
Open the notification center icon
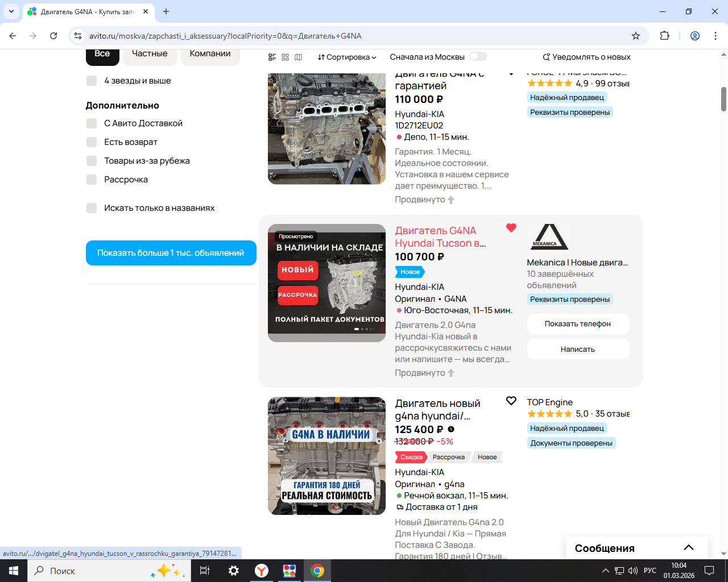click(709, 571)
